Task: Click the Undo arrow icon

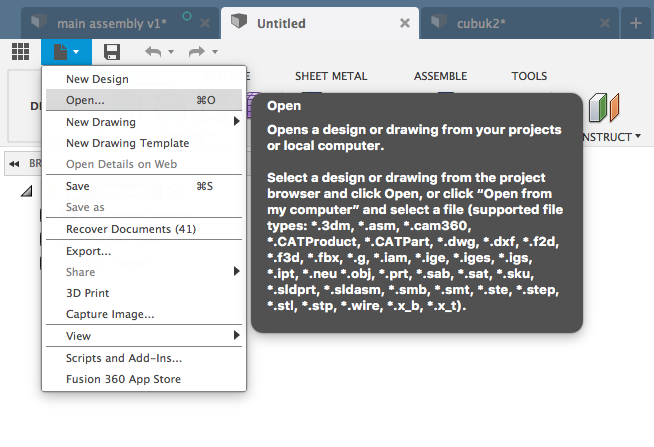Action: 152,51
